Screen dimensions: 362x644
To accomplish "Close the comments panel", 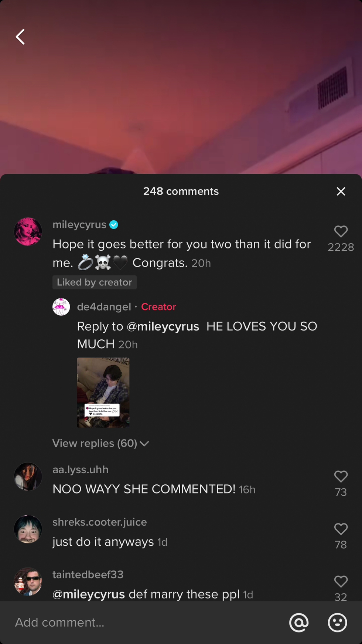I will pyautogui.click(x=341, y=191).
